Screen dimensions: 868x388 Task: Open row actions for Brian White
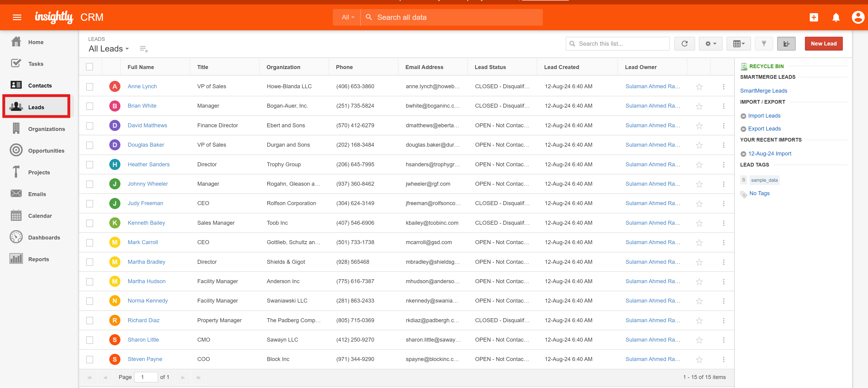723,106
